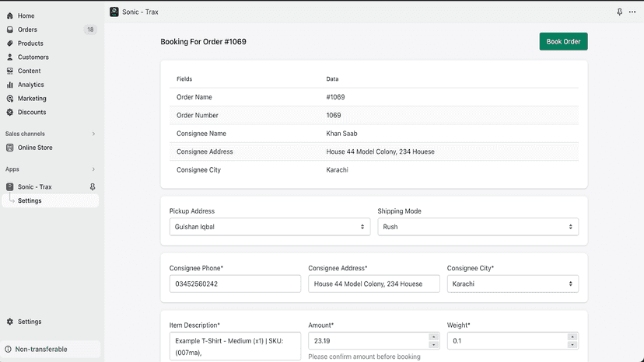Click the table's Consignee Address value
The image size is (644, 362).
coord(380,151)
